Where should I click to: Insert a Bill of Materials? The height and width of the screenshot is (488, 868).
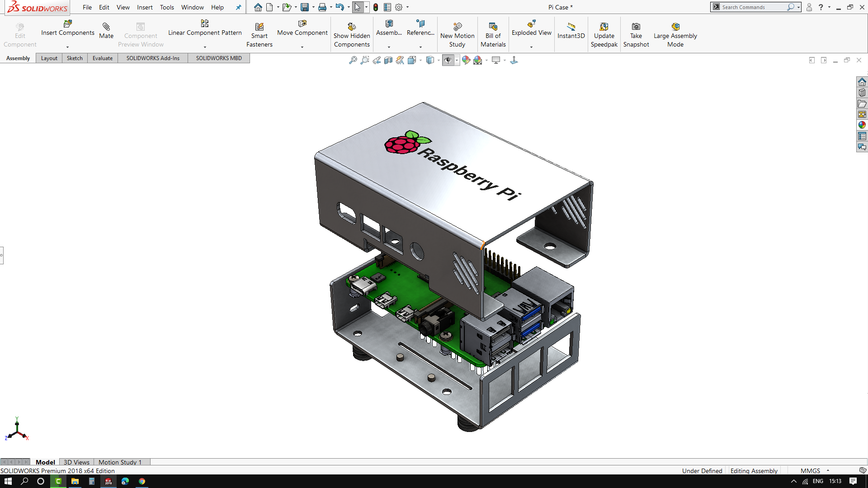tap(493, 35)
